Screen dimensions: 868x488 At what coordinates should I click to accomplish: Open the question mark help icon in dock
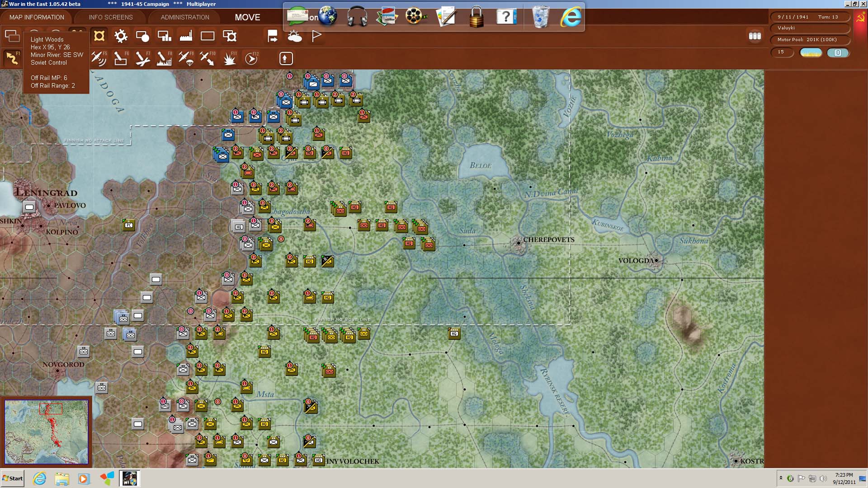(506, 17)
